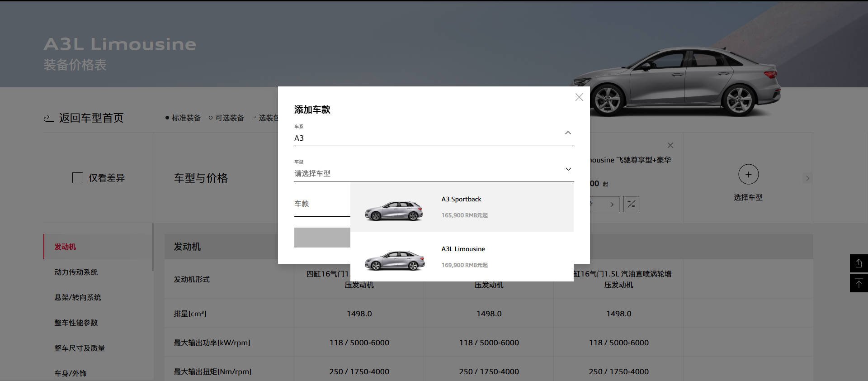Click the back-to-top arrow icon
The width and height of the screenshot is (868, 381).
point(859,284)
